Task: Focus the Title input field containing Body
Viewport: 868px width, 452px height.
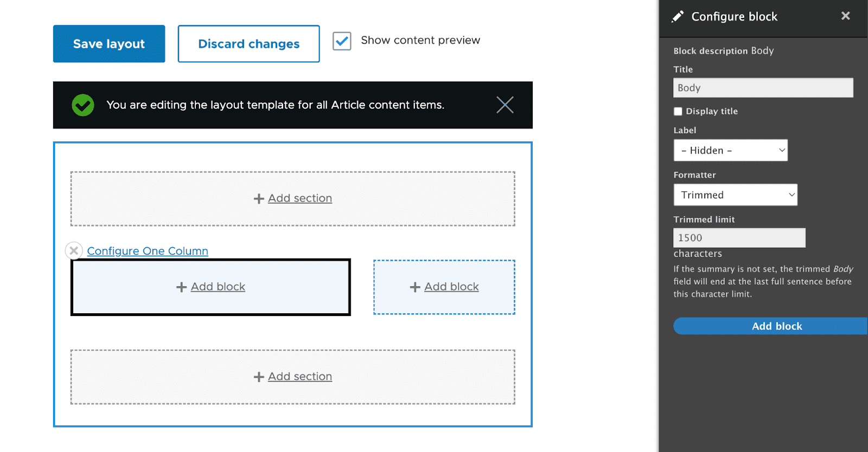Action: tap(763, 88)
